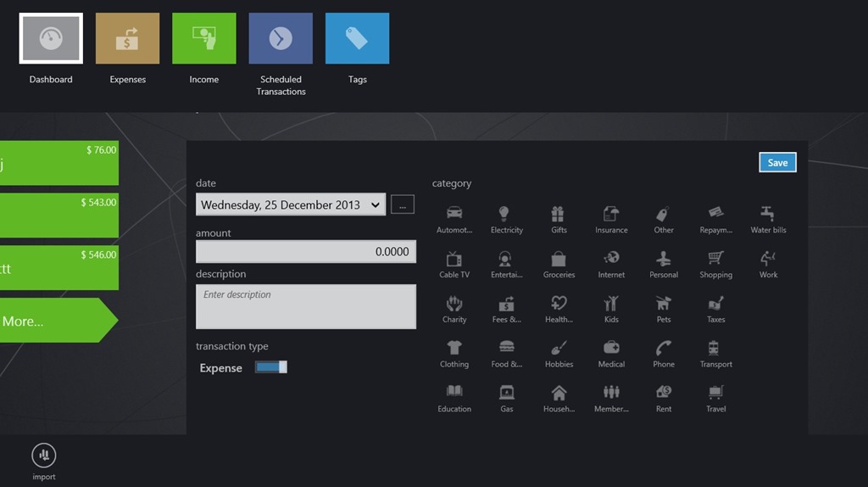Toggle the Expense transaction type switch
The height and width of the screenshot is (487, 868).
point(271,367)
